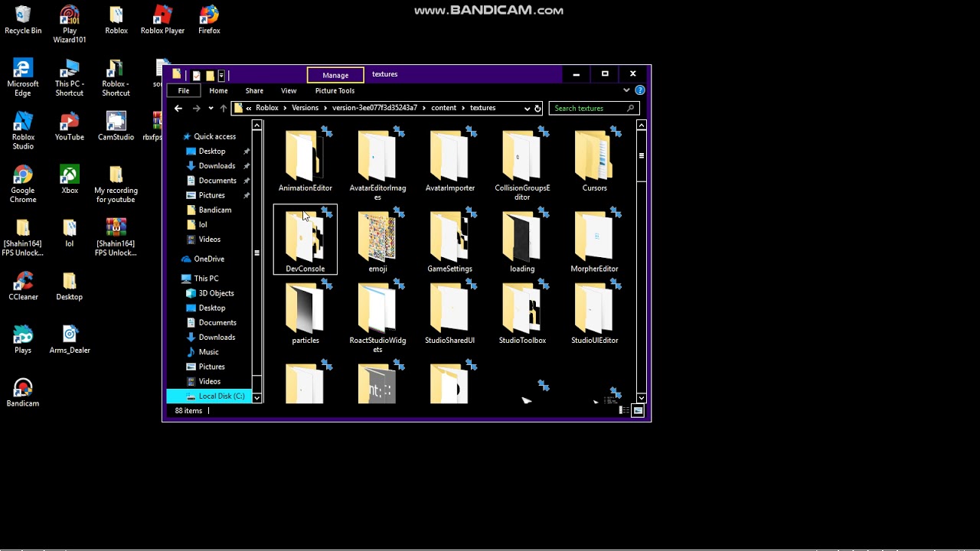
Task: Click content in the address path
Action: click(x=443, y=108)
